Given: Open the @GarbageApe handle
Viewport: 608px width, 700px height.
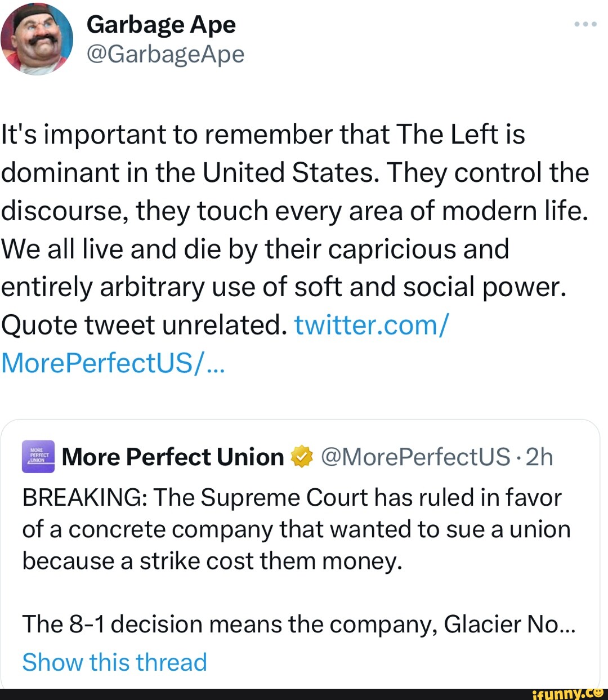Looking at the screenshot, I should click(x=166, y=54).
